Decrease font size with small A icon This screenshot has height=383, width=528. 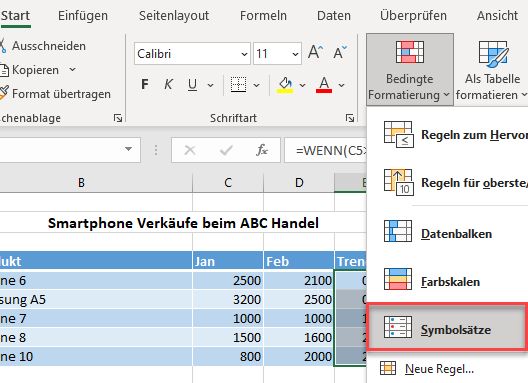coord(340,53)
